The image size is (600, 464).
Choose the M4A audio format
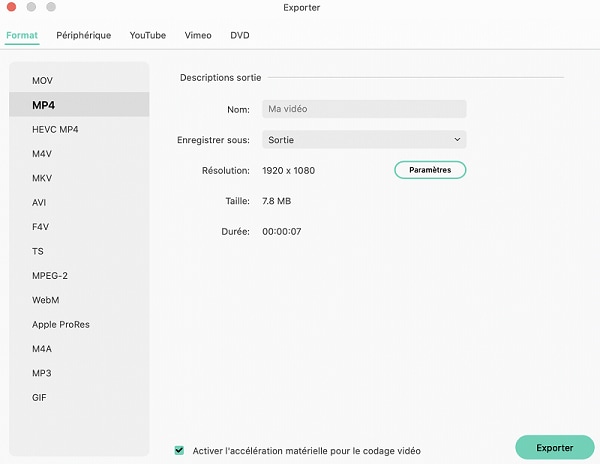79,349
